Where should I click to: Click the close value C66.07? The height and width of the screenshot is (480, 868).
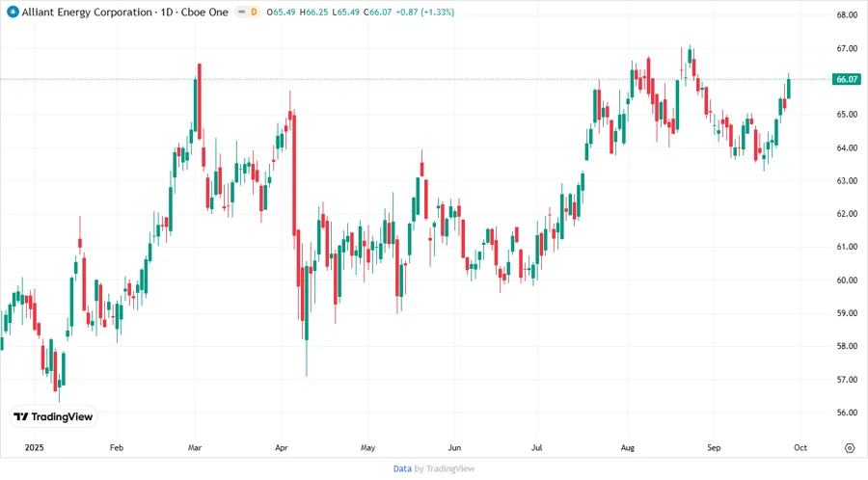377,13
